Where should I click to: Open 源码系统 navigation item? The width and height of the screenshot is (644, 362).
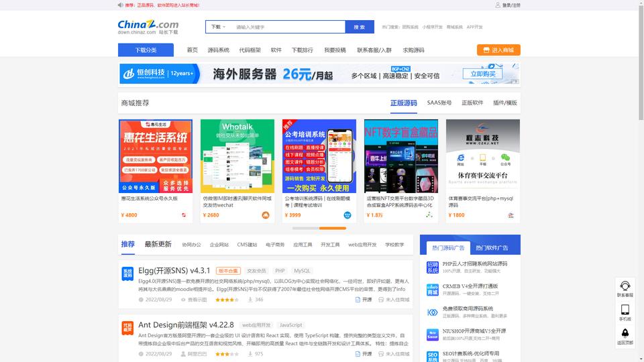[219, 50]
